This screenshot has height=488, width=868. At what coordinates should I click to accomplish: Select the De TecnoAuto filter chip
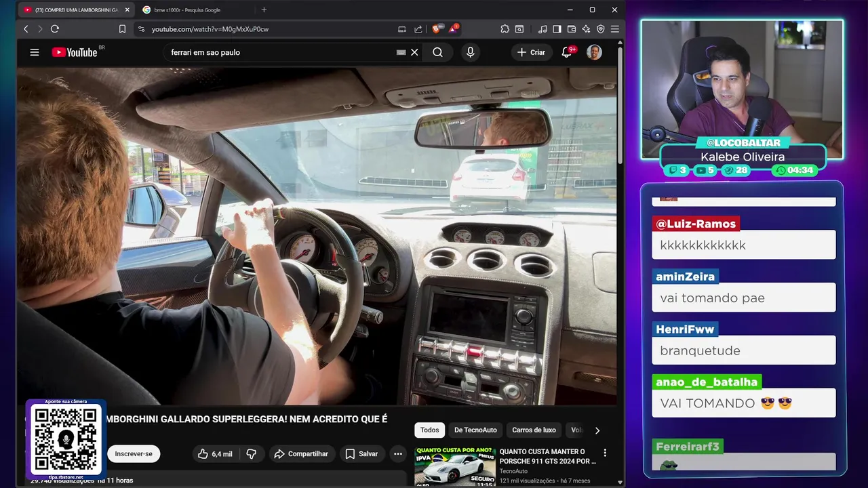[475, 430]
